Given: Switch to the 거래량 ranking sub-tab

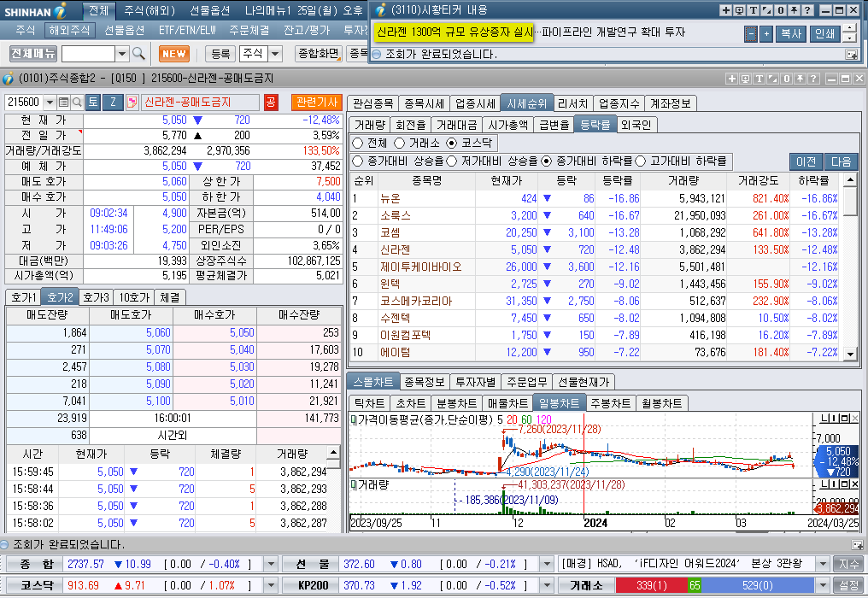Looking at the screenshot, I should pos(369,125).
